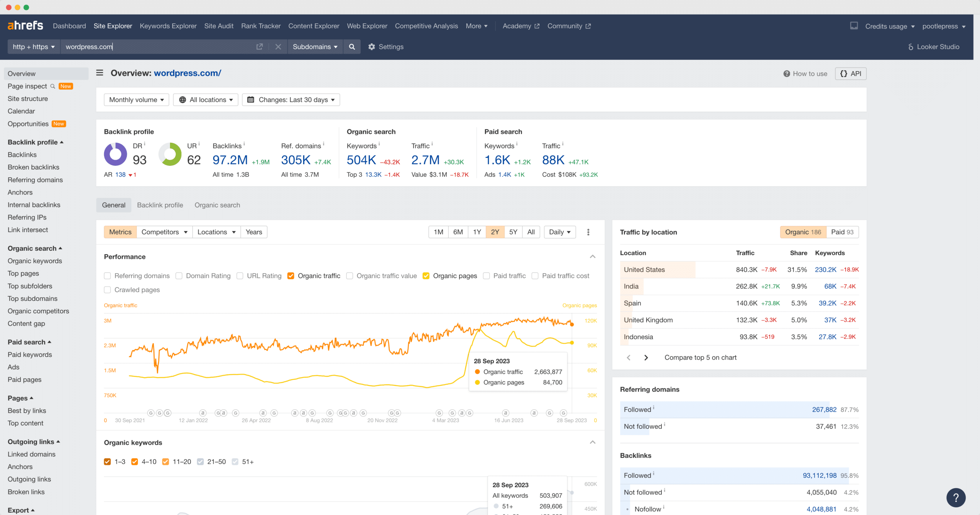
Task: Enable the Paid traffic checkbox
Action: pyautogui.click(x=486, y=276)
